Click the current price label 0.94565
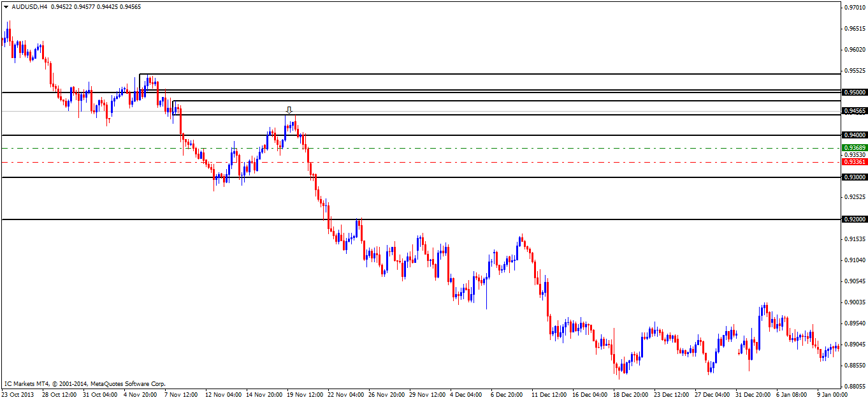 pos(855,111)
